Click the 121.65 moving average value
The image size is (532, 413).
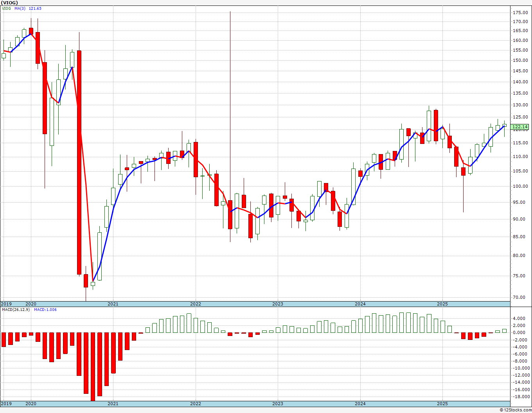35,8
